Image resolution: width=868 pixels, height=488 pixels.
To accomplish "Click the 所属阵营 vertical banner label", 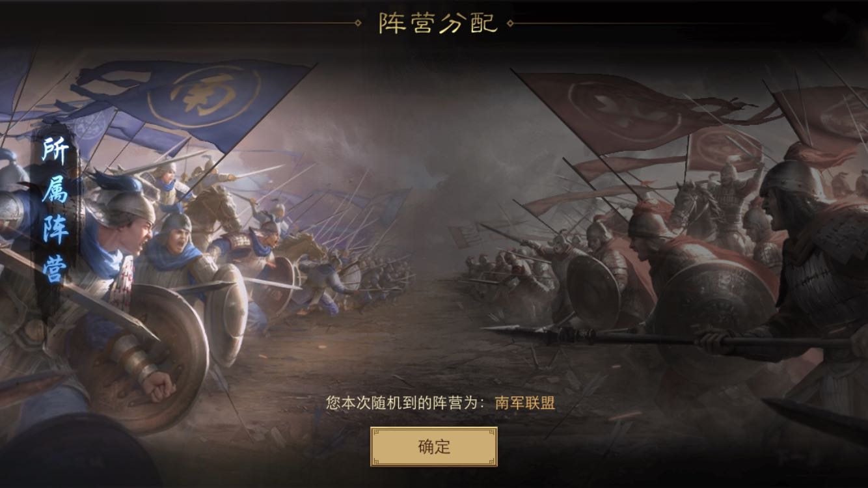I will click(x=55, y=210).
